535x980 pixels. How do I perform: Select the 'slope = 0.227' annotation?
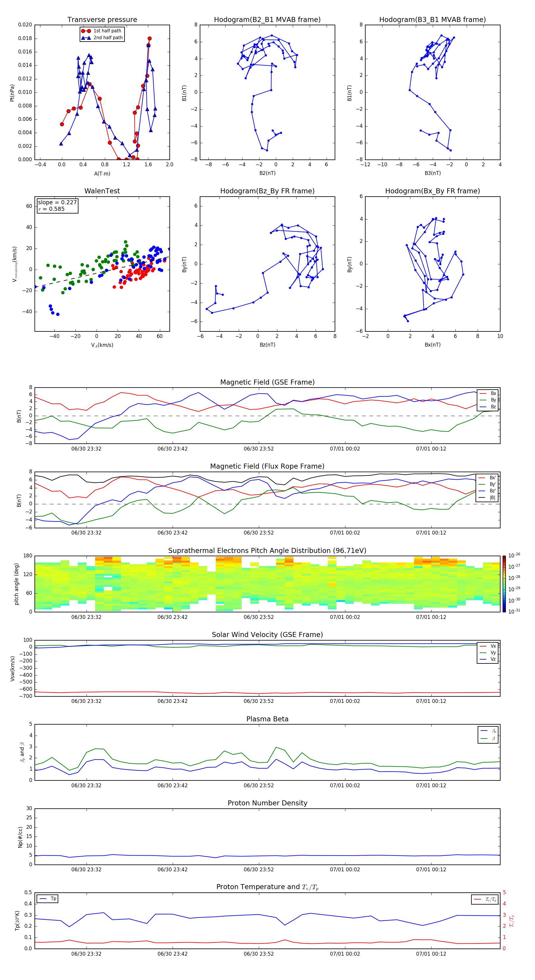(x=57, y=203)
